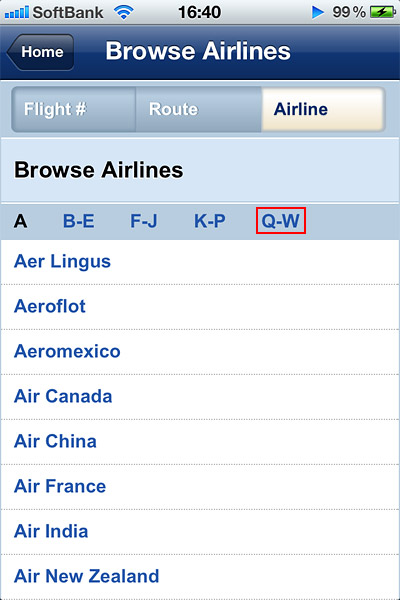Choose Air France from the list

coord(200,487)
